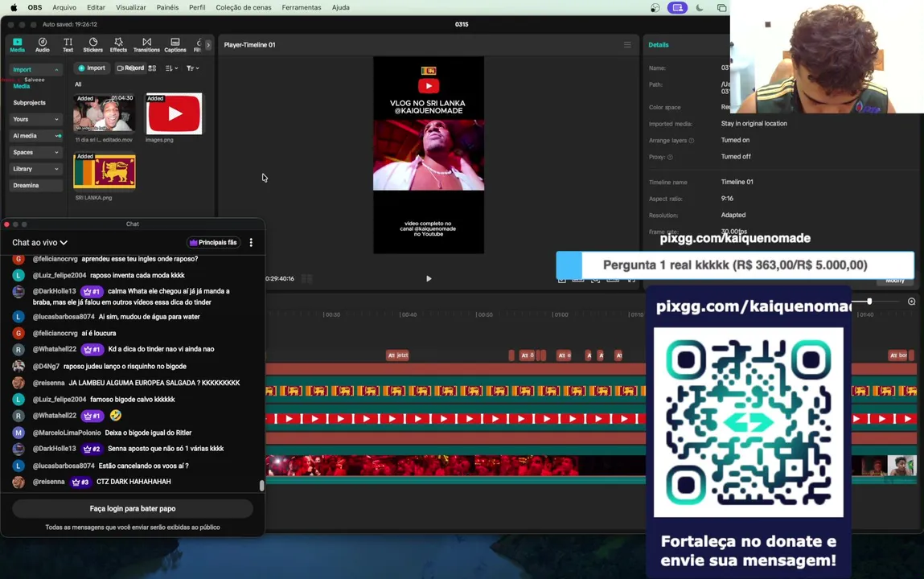Open the Transitions panel icon
The width and height of the screenshot is (924, 579).
click(x=146, y=45)
